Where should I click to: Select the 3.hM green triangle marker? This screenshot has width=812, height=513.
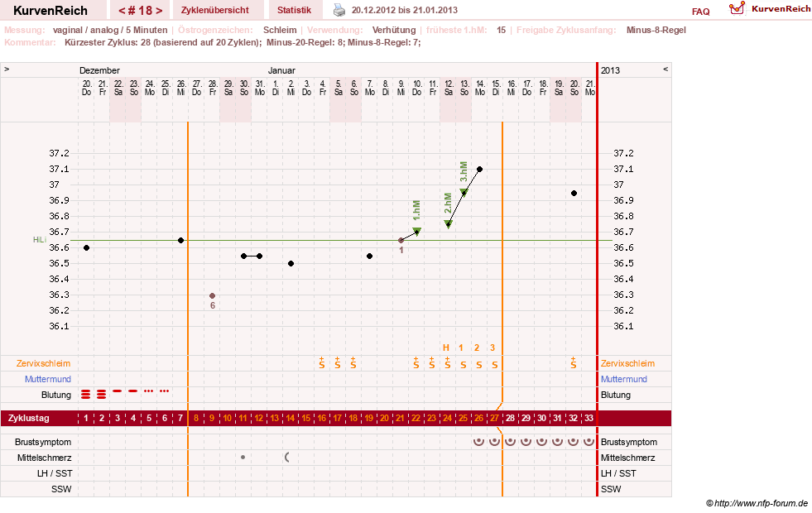[464, 193]
